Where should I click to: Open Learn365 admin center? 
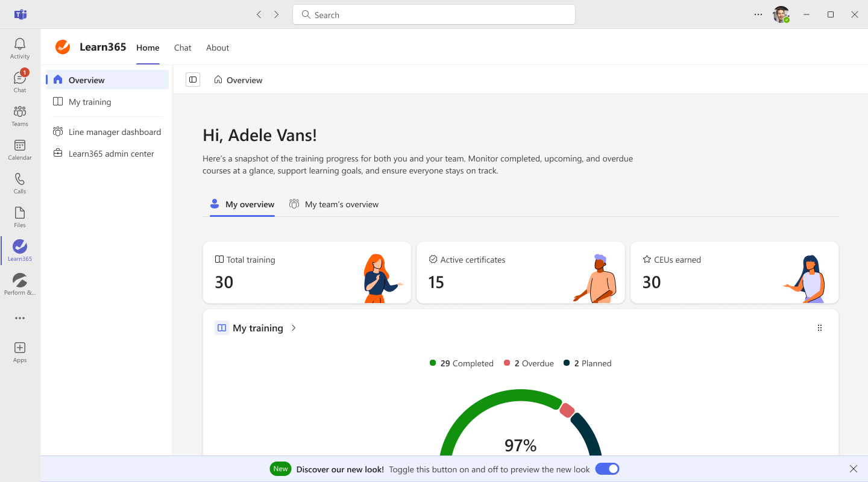(111, 154)
